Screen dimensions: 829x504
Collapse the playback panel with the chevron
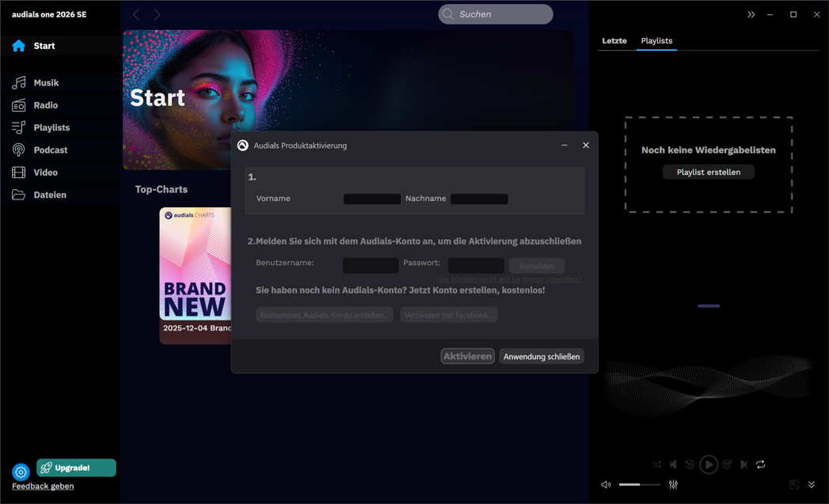pos(810,483)
